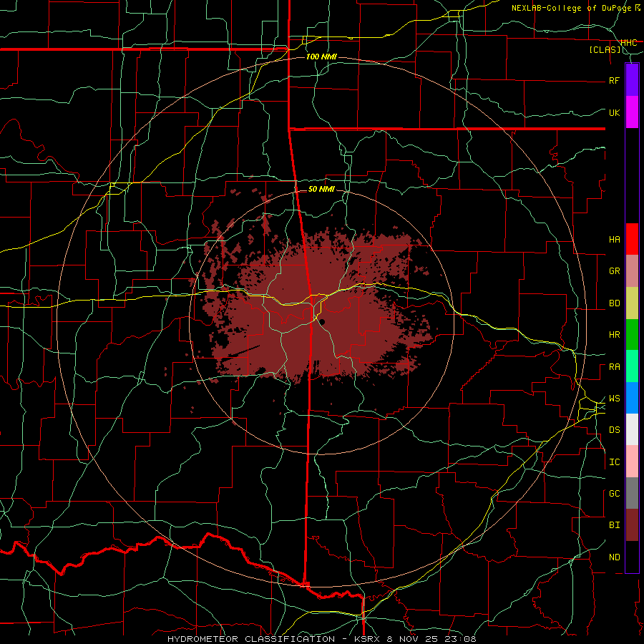Click the RA legend label
The height and width of the screenshot is (644, 644).
(x=615, y=367)
